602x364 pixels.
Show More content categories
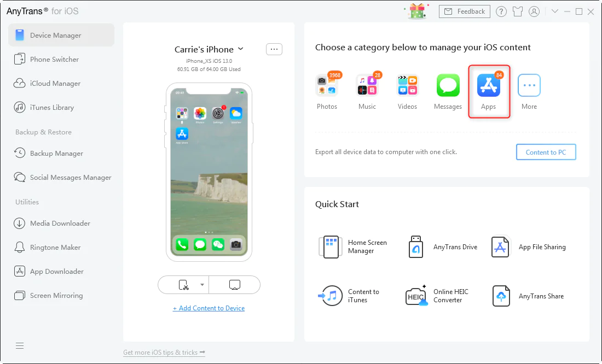click(529, 92)
